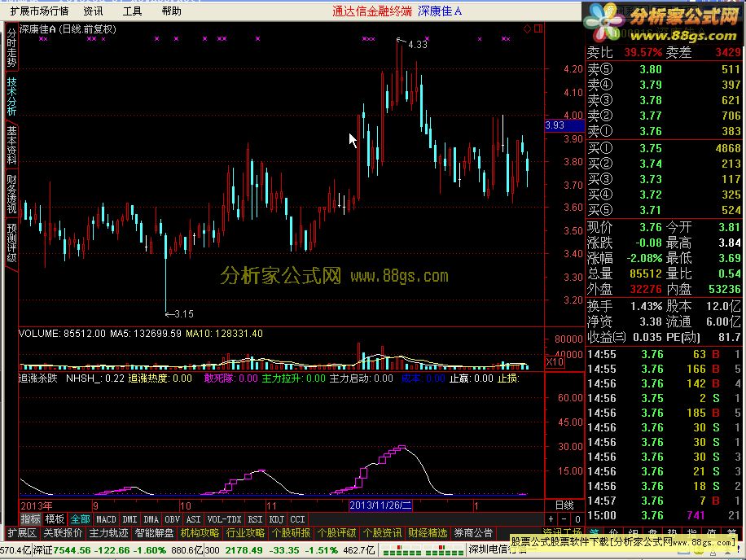Open the 关联报价 bottom tab
746x560 pixels.
[x=63, y=533]
